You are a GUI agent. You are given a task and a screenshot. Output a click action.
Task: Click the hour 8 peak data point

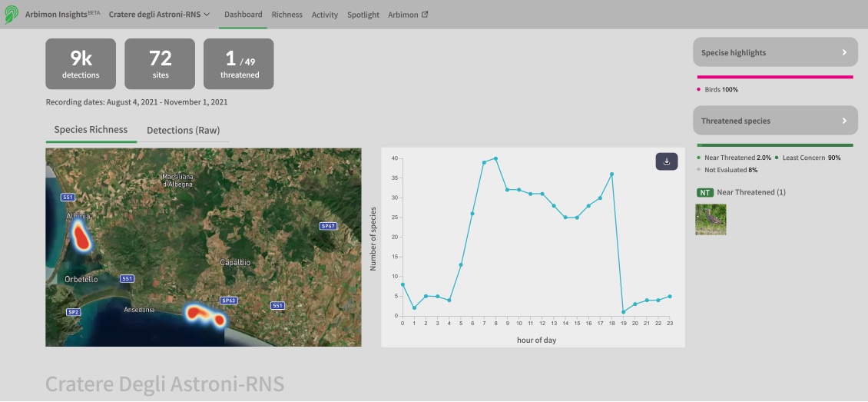(x=495, y=158)
